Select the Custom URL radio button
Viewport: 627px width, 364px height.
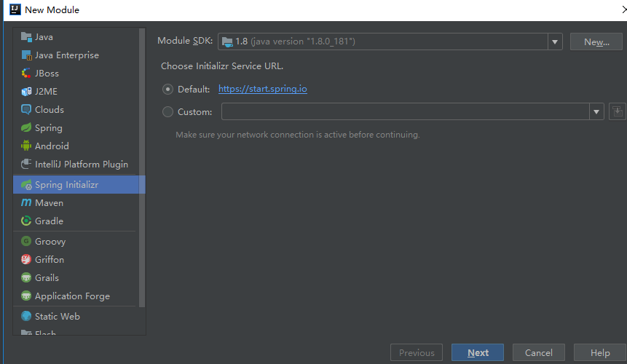click(167, 112)
